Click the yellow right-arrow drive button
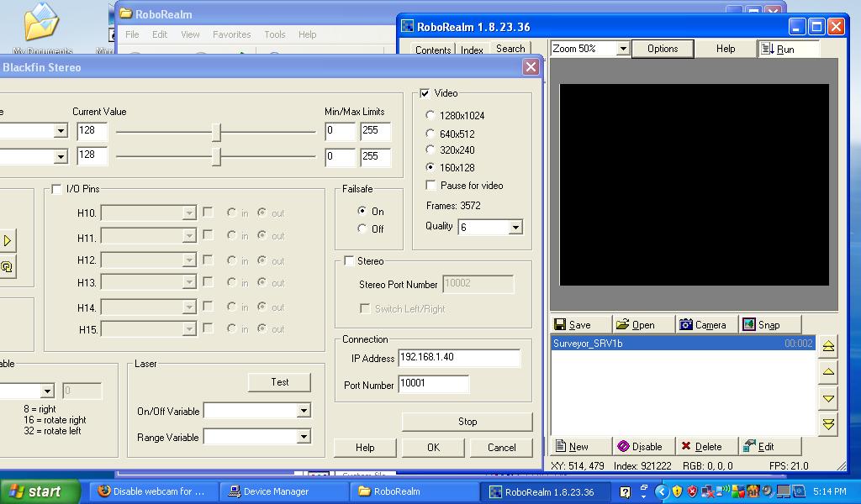 click(7, 241)
